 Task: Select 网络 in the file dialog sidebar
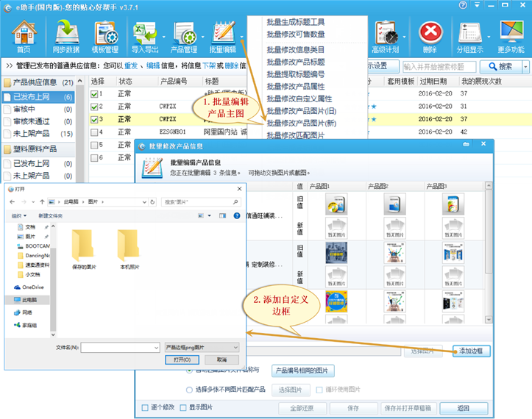23,312
